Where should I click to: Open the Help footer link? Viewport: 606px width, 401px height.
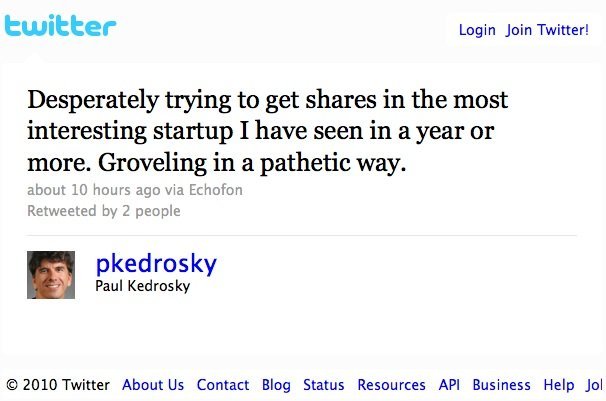559,385
